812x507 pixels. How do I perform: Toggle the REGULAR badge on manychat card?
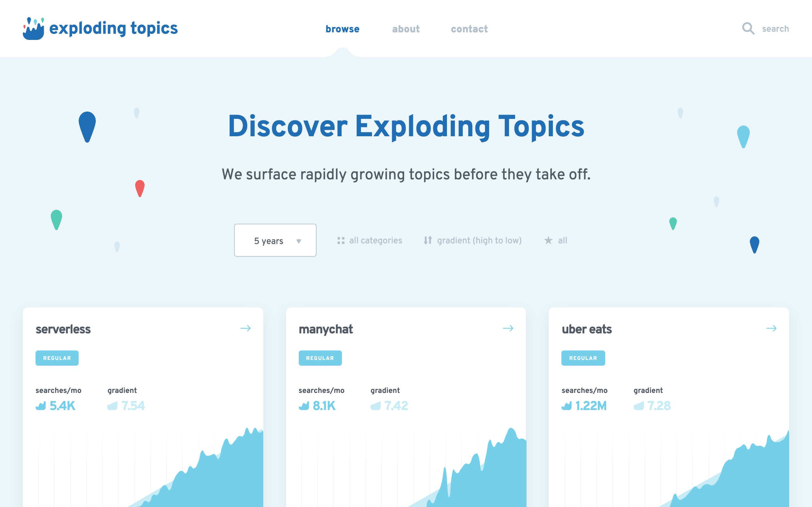click(x=320, y=357)
